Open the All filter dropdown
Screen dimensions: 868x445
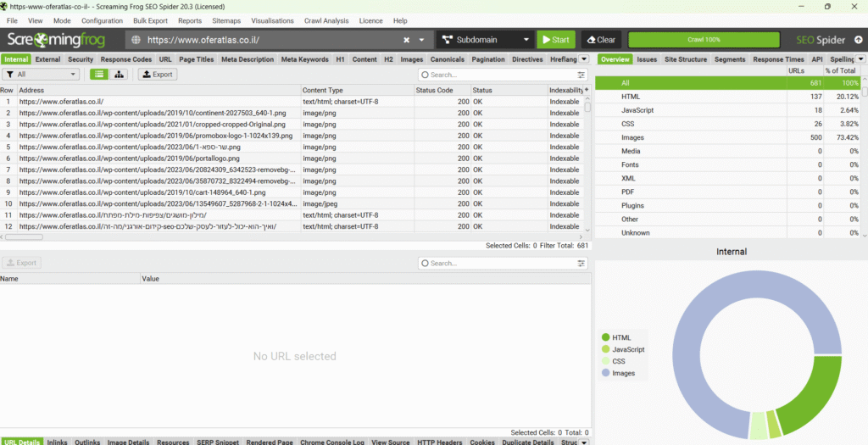pyautogui.click(x=41, y=75)
